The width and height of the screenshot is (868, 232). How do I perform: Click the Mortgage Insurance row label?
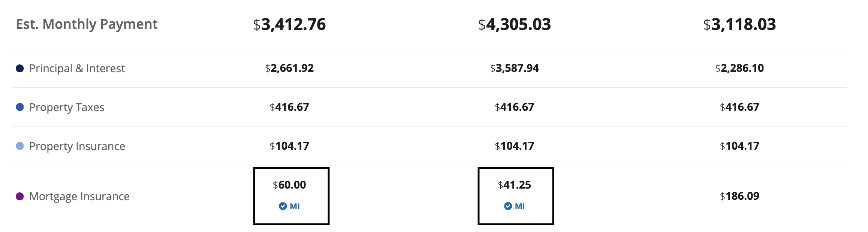[79, 196]
